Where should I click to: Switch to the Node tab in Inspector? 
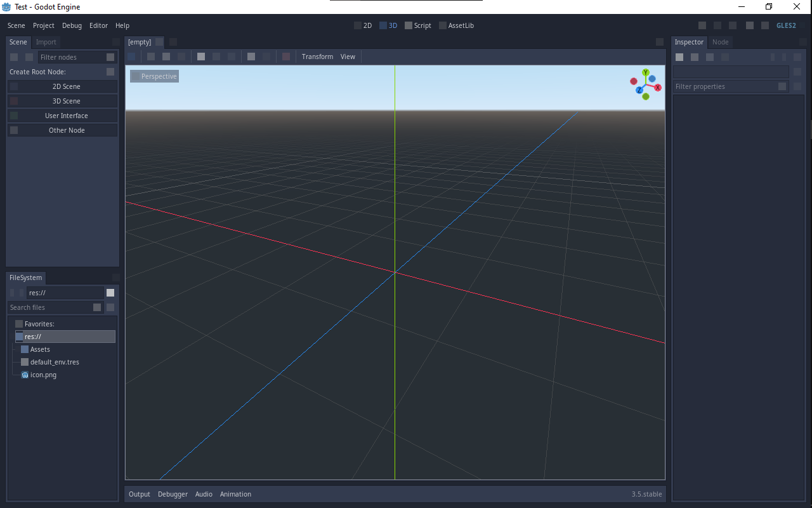pos(721,42)
